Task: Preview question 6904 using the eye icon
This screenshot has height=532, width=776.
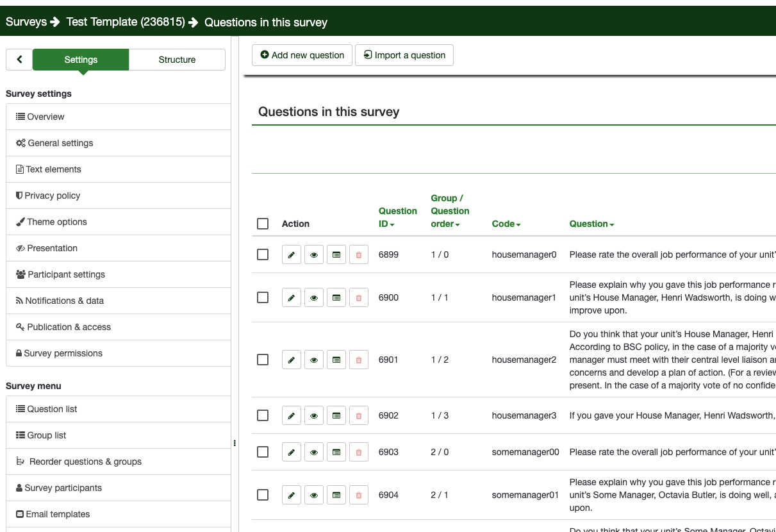Action: 314,495
